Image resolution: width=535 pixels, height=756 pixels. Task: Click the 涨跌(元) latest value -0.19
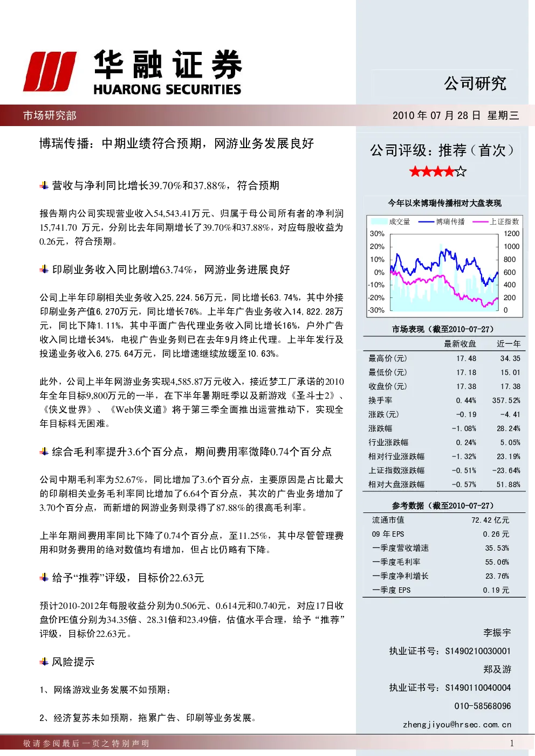(467, 414)
